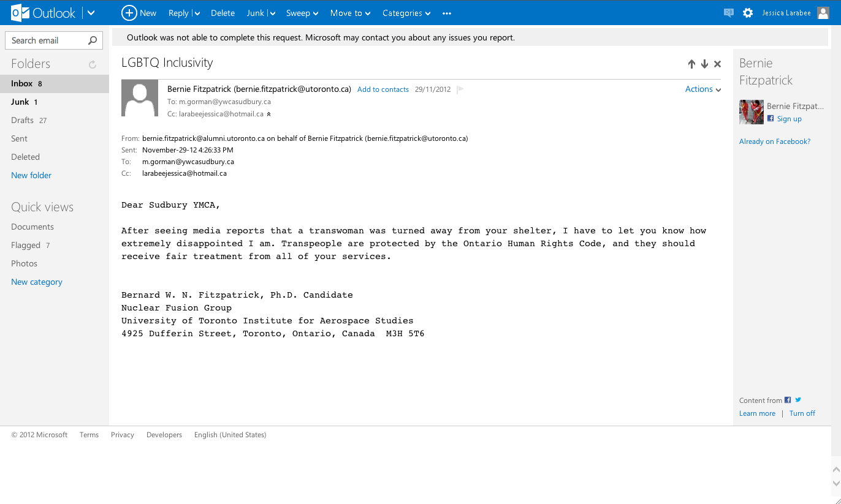Create a New category
This screenshot has width=841, height=504.
tap(37, 282)
